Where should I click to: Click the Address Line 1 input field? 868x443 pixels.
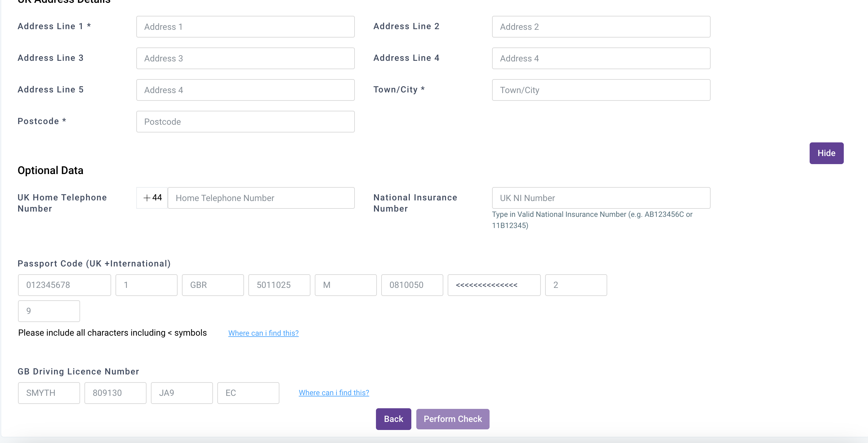click(x=245, y=27)
